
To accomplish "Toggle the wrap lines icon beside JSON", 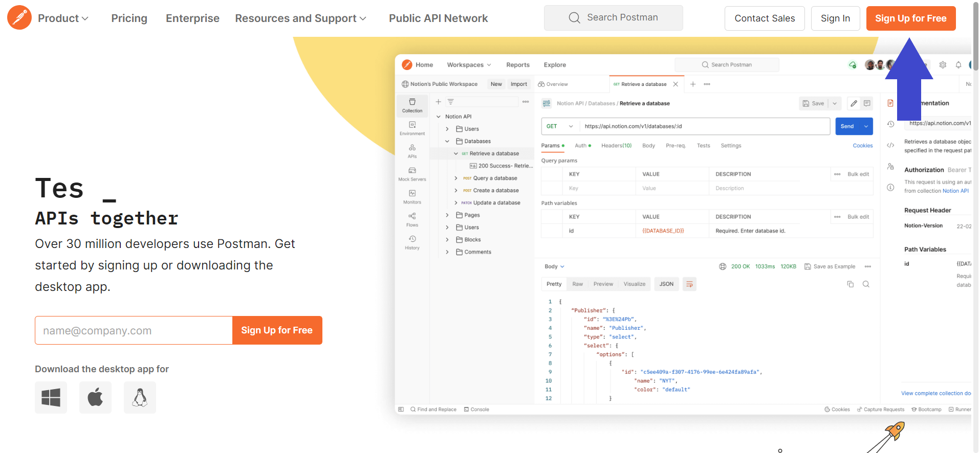I will 689,284.
